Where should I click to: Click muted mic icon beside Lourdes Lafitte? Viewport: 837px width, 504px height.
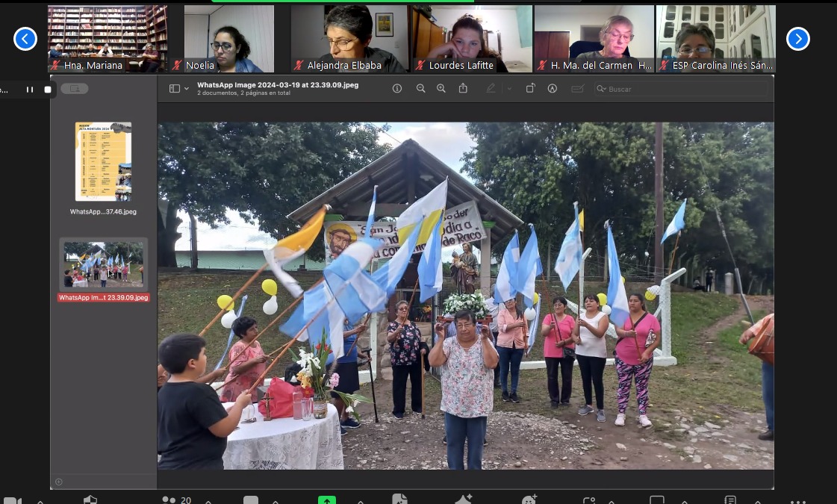pos(420,66)
